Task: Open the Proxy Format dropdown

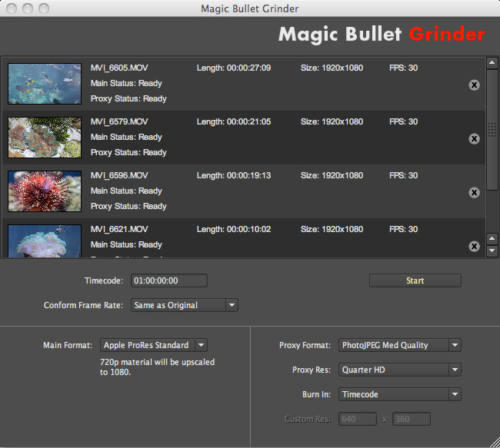Action: click(400, 345)
